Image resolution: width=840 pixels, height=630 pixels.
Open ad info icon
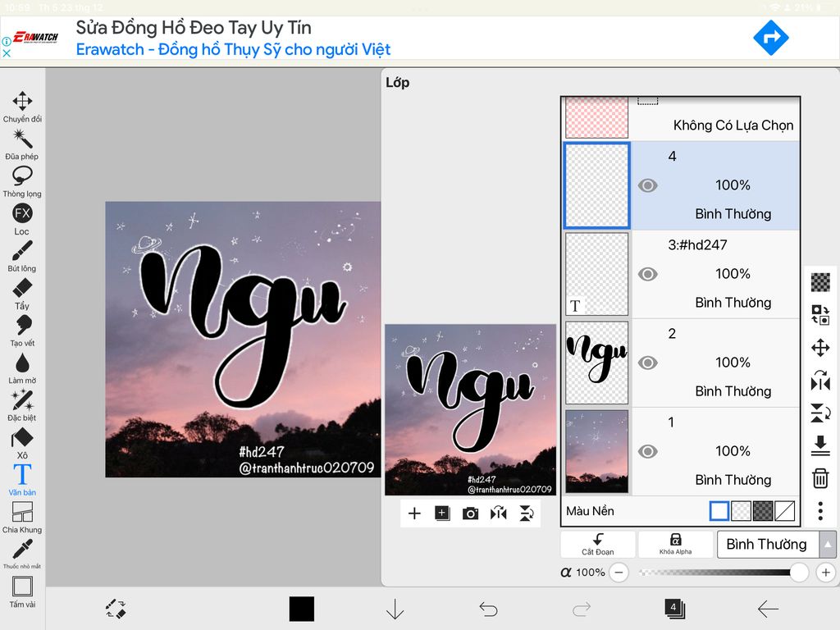(7, 41)
